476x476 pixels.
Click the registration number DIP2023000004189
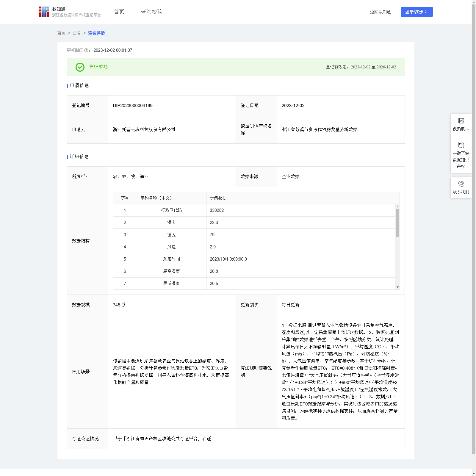[133, 106]
